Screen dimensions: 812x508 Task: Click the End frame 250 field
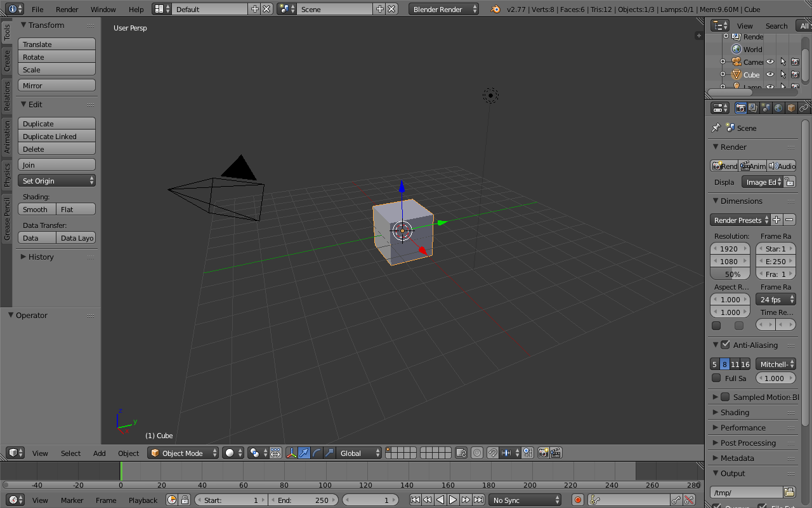coord(303,500)
